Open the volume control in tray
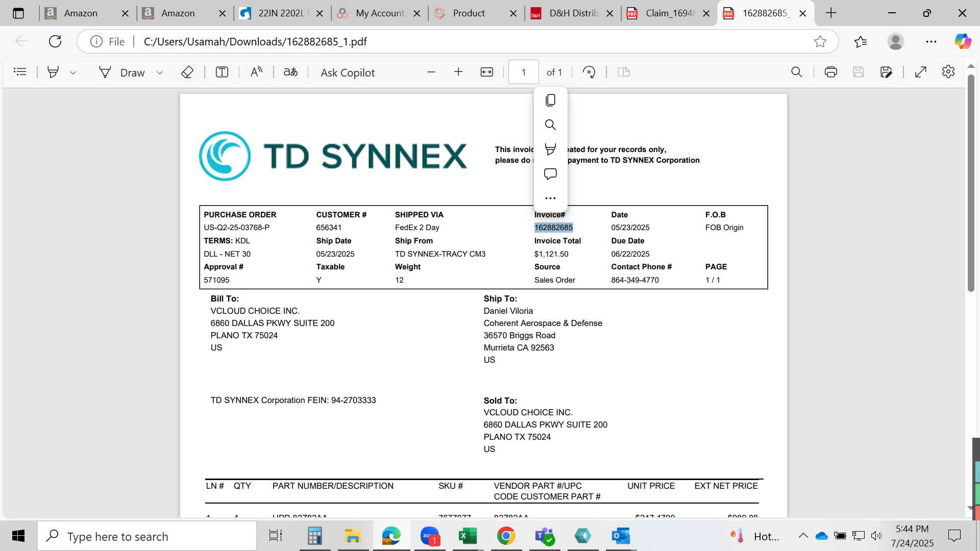The image size is (980, 551). [876, 536]
